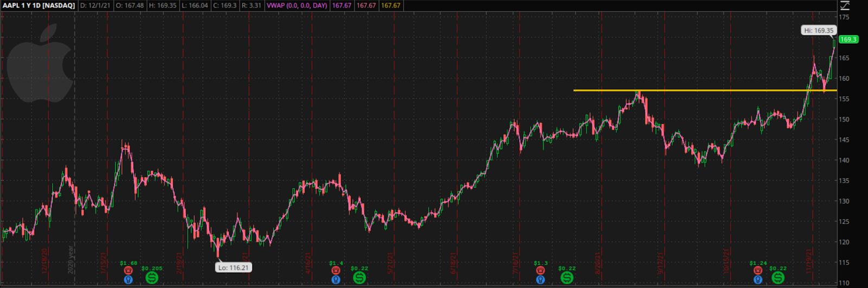The image size is (868, 288).
Task: Click the 135 price axis label
Action: (x=844, y=180)
